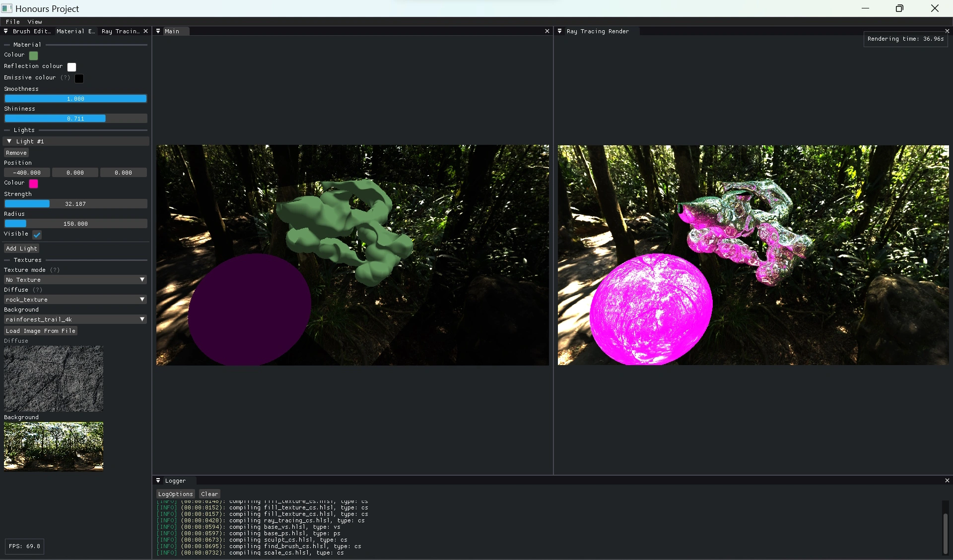This screenshot has width=953, height=560.
Task: Open the Texture mode dropdown
Action: [75, 280]
